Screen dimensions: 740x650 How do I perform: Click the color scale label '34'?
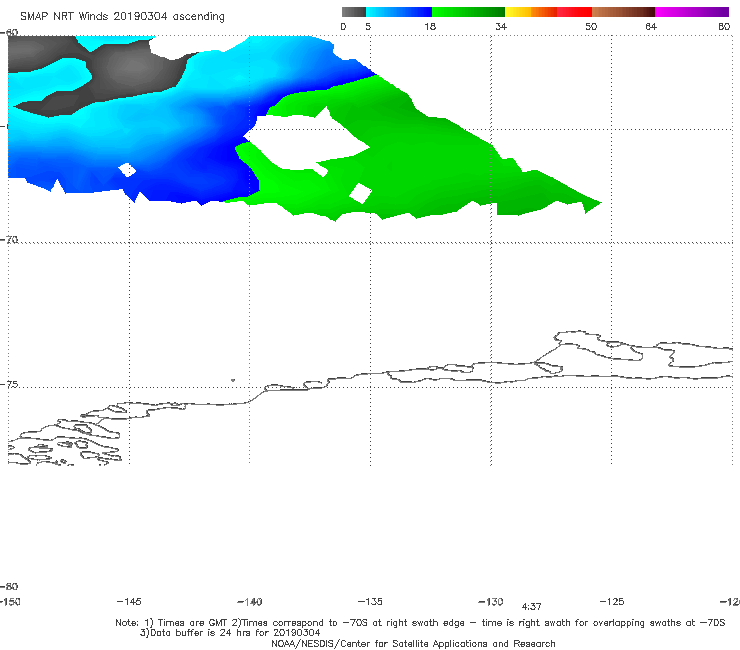[x=501, y=27]
